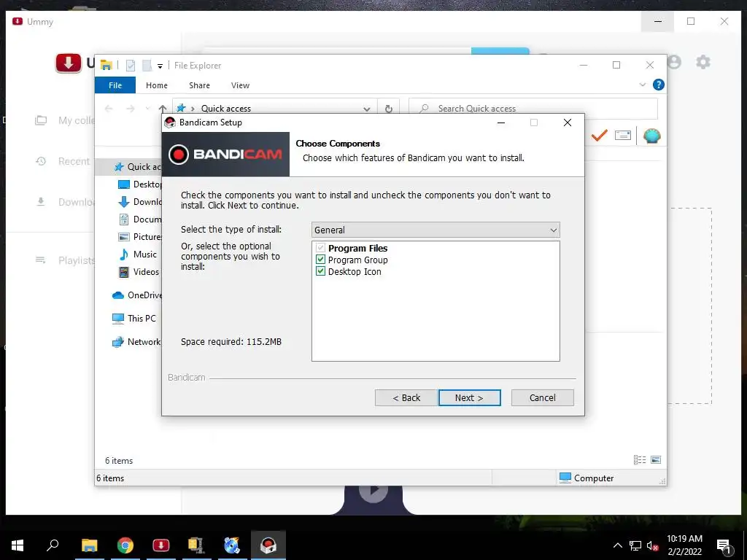Open My collection in Ummy sidebar
747x560 pixels.
click(65, 120)
